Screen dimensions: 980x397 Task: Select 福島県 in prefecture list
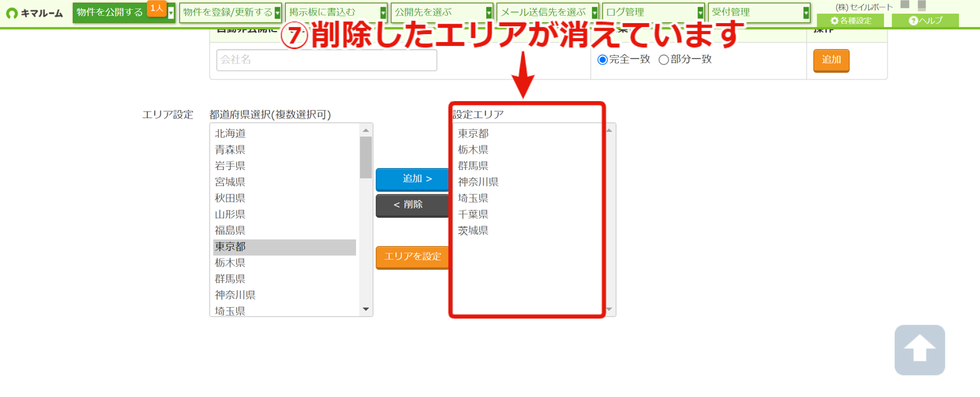284,230
